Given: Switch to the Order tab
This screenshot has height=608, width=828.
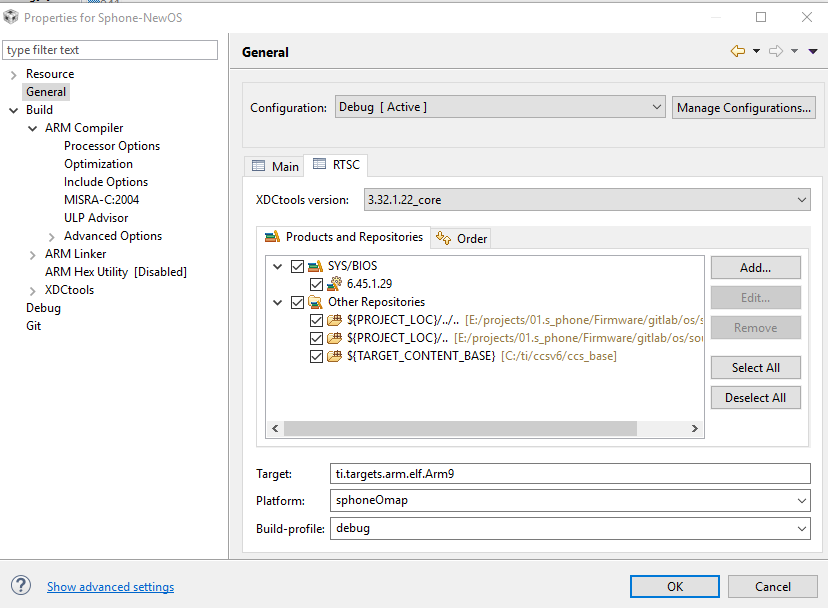Looking at the screenshot, I should click(x=462, y=238).
